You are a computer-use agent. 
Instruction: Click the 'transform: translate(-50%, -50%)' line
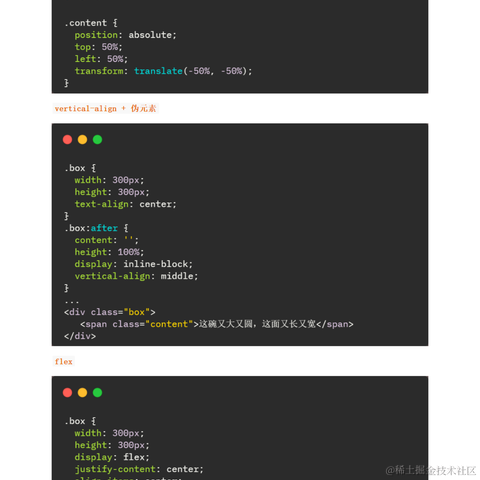[163, 71]
